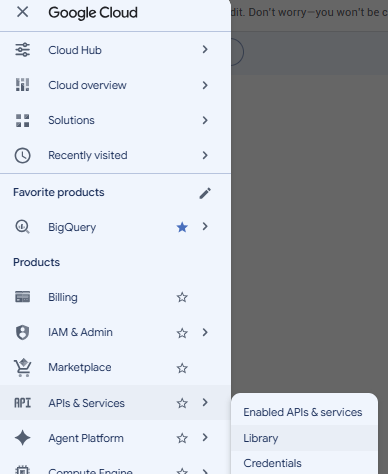Click the BigQuery magnifier icon
Image resolution: width=388 pixels, height=474 pixels.
[x=22, y=227]
